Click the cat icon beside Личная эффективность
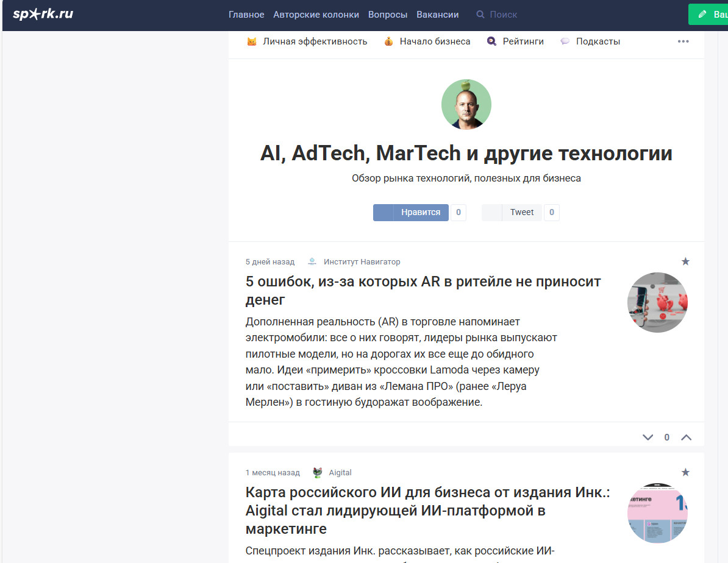 [x=252, y=41]
